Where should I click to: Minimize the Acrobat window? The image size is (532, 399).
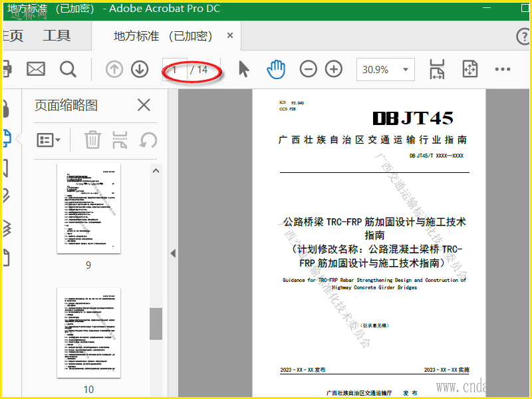click(x=487, y=7)
